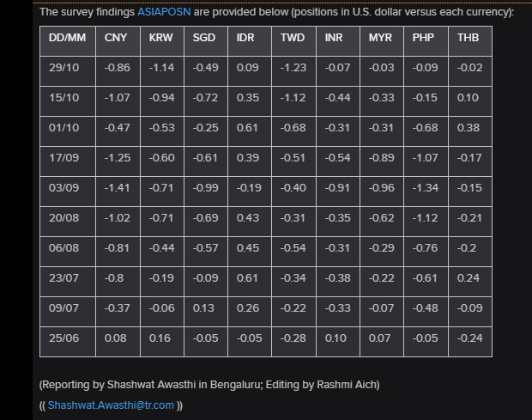The width and height of the screenshot is (532, 420).
Task: Open the ASIAPOSN link
Action: point(164,12)
